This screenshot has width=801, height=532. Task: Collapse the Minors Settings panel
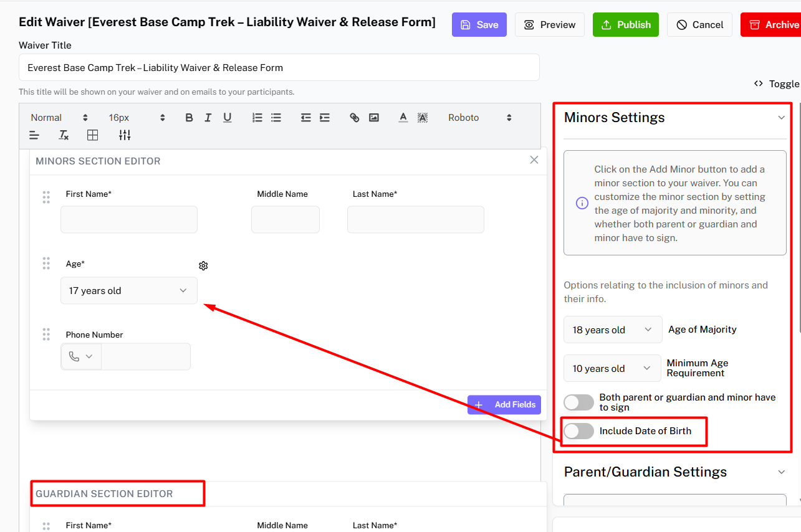[781, 118]
